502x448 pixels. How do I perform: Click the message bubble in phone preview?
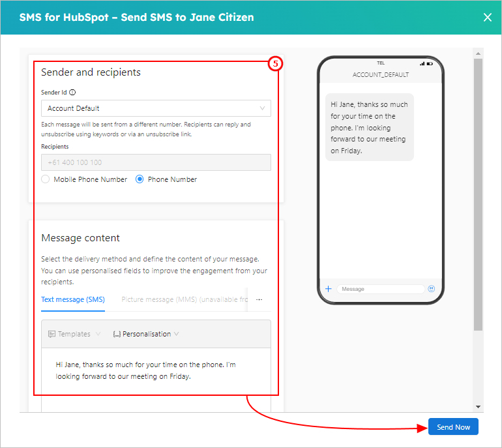pos(370,127)
